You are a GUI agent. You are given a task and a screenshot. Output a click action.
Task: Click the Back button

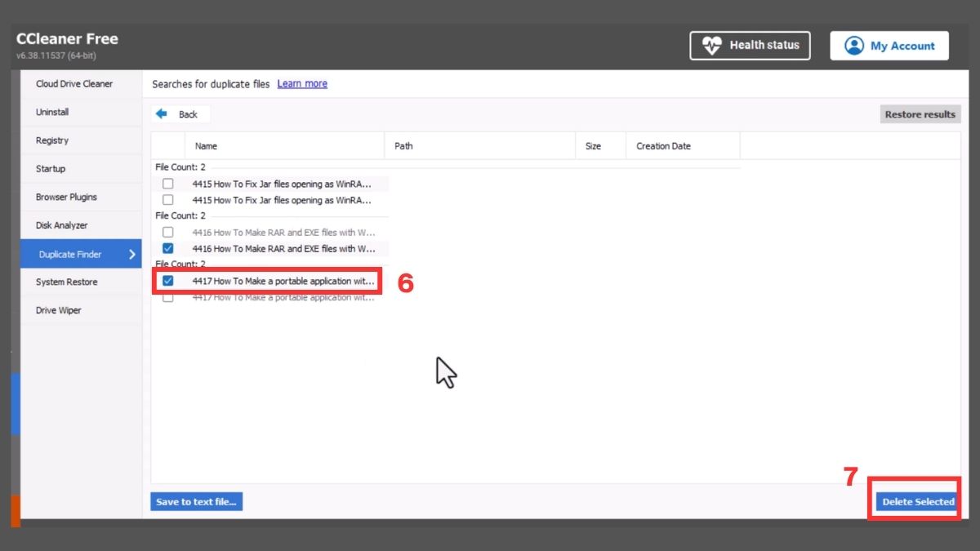[180, 114]
